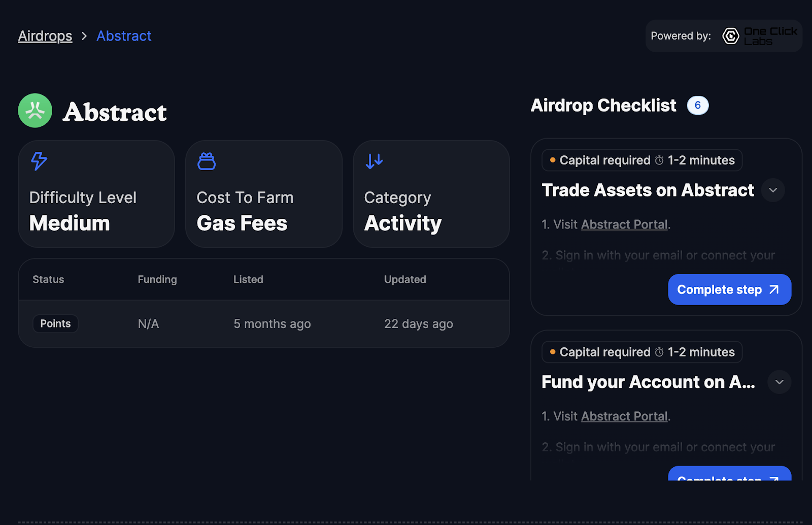Click the Trade Assets on Abstract title
The height and width of the screenshot is (525, 812).
coord(648,190)
